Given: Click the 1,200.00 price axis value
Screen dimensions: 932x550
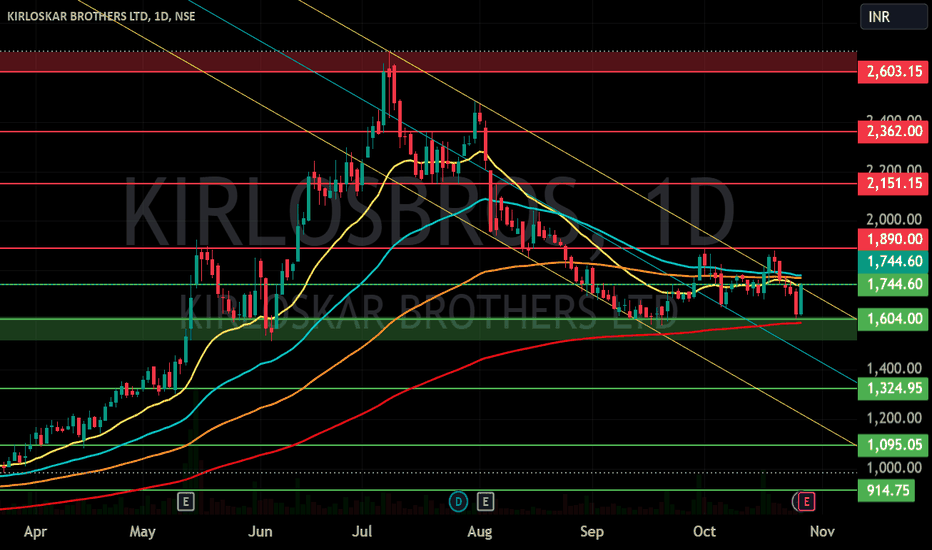Looking at the screenshot, I should (x=894, y=418).
